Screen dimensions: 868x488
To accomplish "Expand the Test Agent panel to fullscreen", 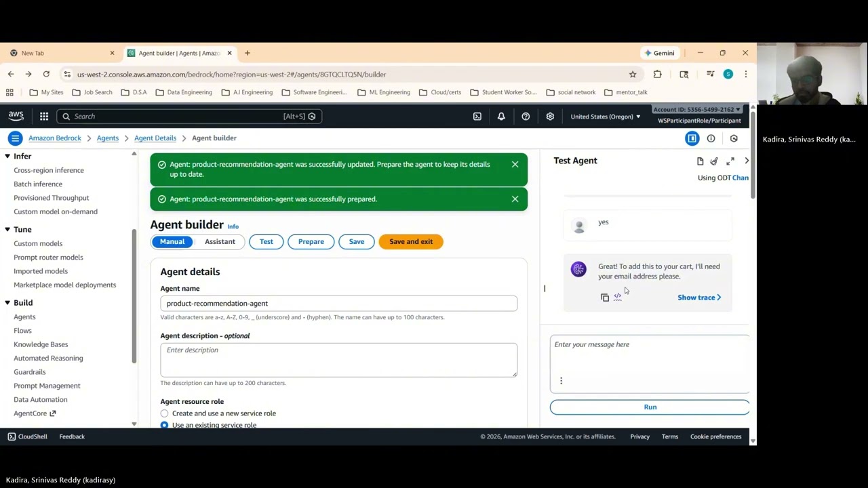I will click(x=730, y=161).
